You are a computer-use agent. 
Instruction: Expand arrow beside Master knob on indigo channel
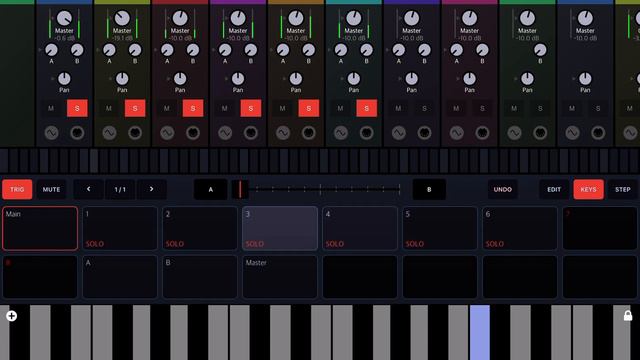click(400, 18)
